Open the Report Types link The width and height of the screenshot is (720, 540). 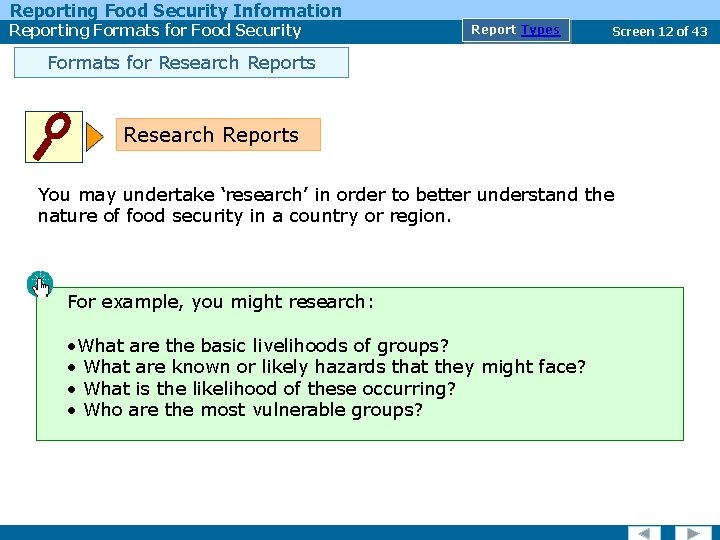tap(516, 30)
